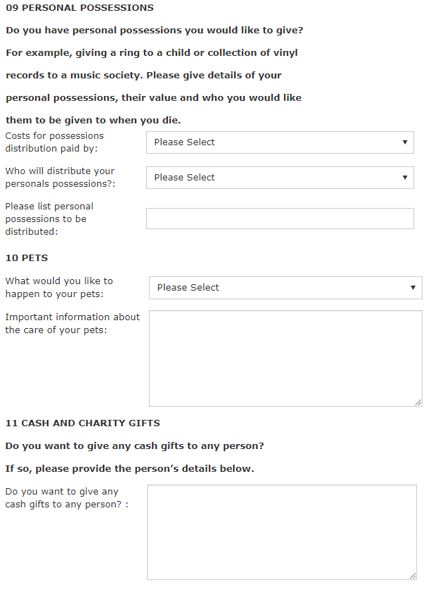Click 'Do you want to give any cash gifts' label
Screen dimensions: 432x596
point(67,498)
